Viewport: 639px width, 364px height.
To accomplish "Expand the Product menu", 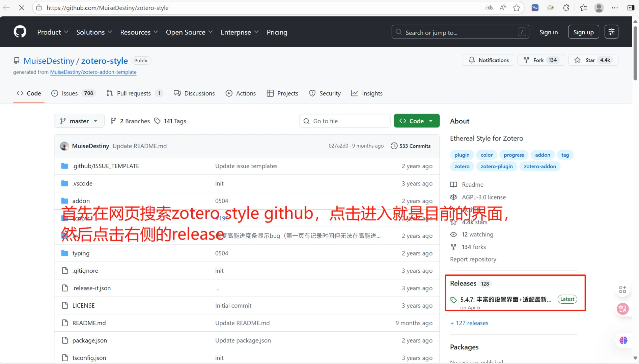I will pos(53,32).
